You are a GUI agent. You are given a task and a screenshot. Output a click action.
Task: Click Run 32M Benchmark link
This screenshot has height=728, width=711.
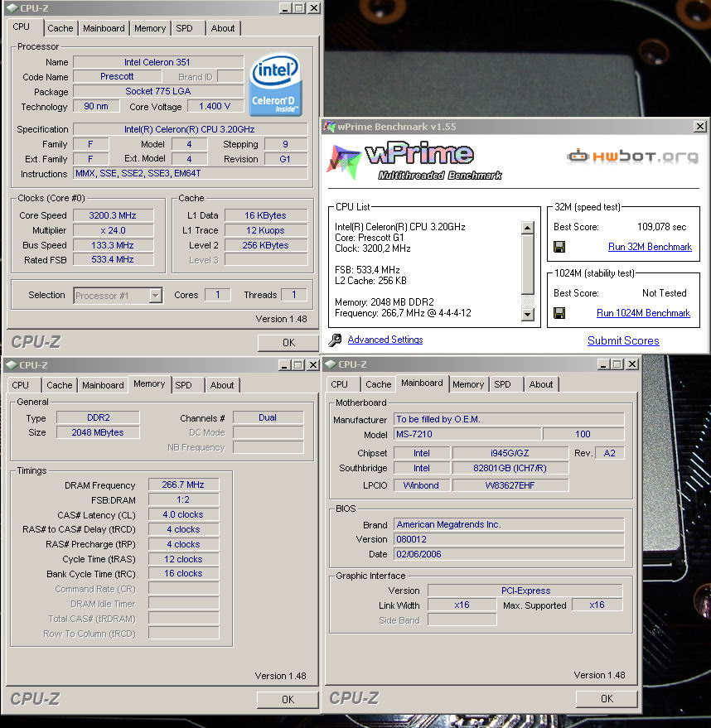click(650, 247)
